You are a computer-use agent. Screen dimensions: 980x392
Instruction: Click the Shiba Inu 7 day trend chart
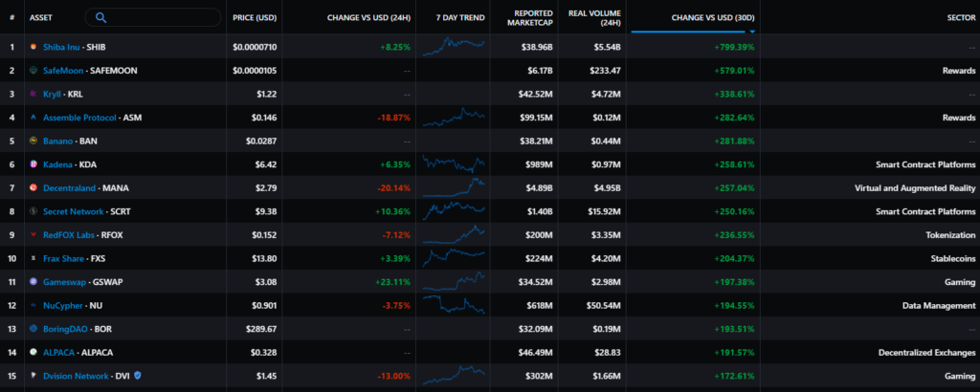(x=453, y=46)
